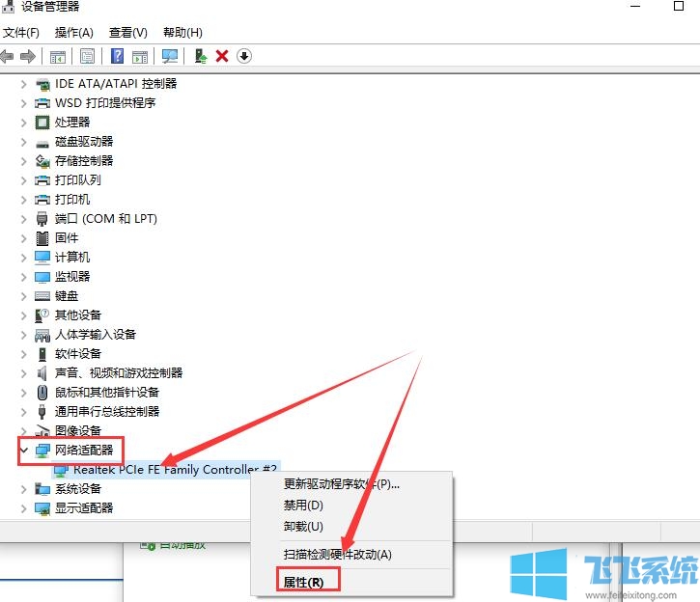Click the properties sheet toolbar icon
Screen dimensions: 700x602
point(88,56)
